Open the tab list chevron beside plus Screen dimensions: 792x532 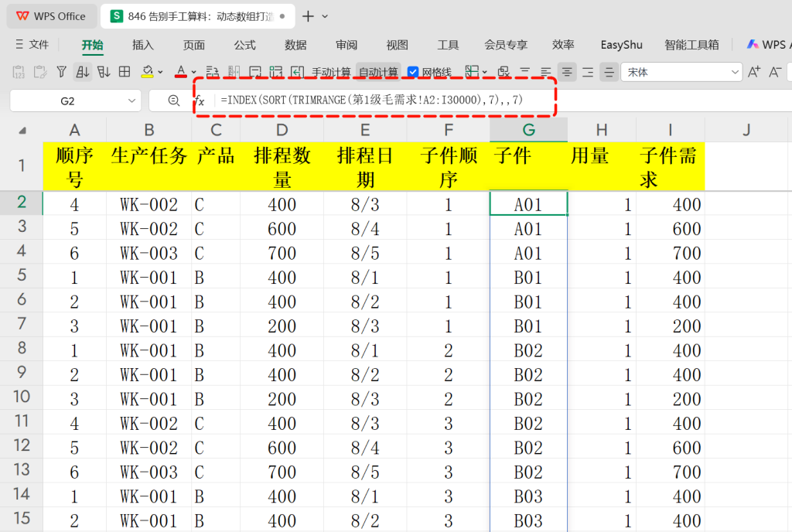[325, 17]
